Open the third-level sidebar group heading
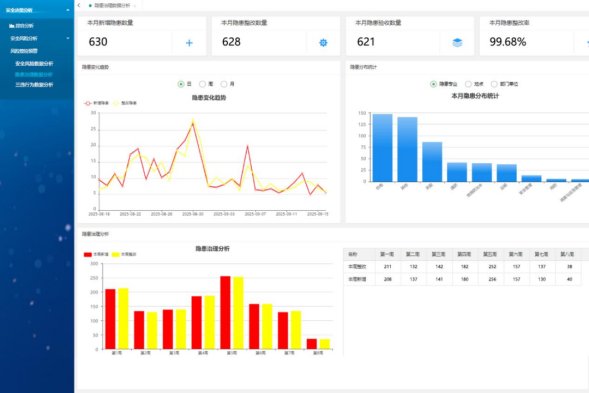This screenshot has width=589, height=393. click(x=24, y=51)
